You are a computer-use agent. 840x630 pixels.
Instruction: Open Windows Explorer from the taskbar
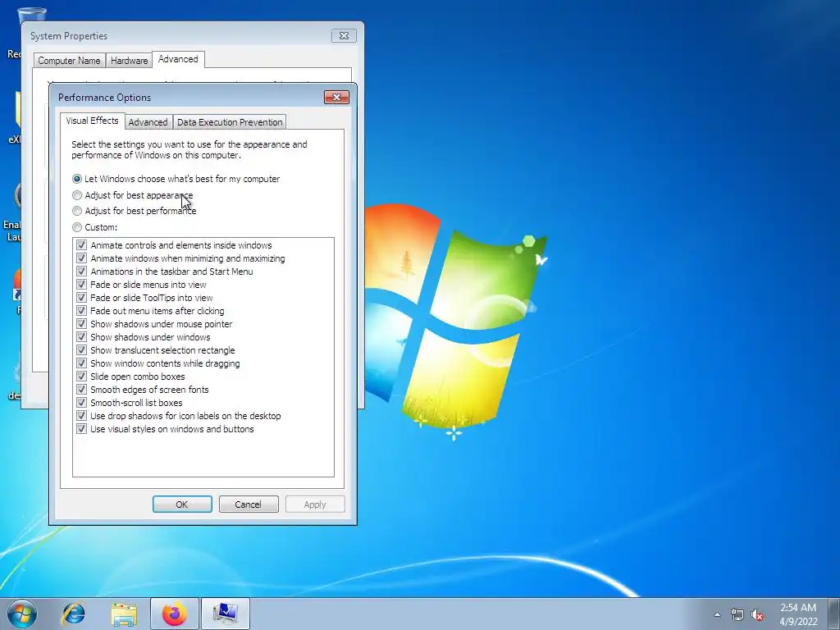124,614
